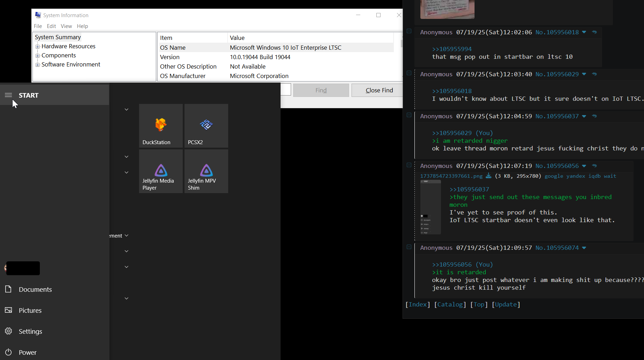The height and width of the screenshot is (360, 644).
Task: Open the Jellyfin Media Player tile
Action: (161, 171)
